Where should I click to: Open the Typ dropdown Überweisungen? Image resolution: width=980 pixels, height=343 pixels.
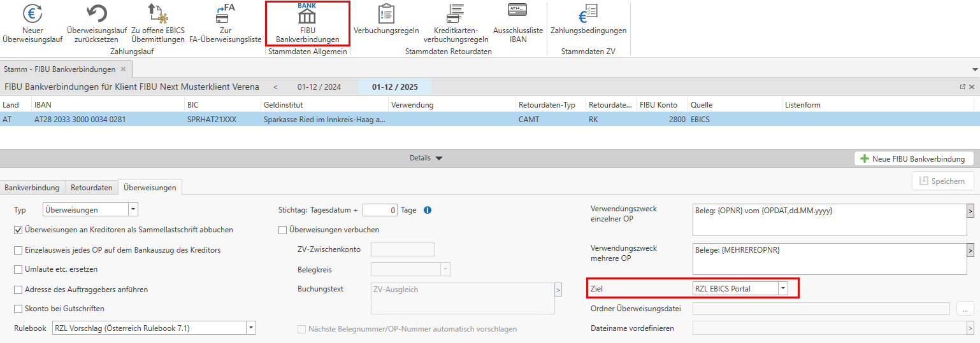133,209
